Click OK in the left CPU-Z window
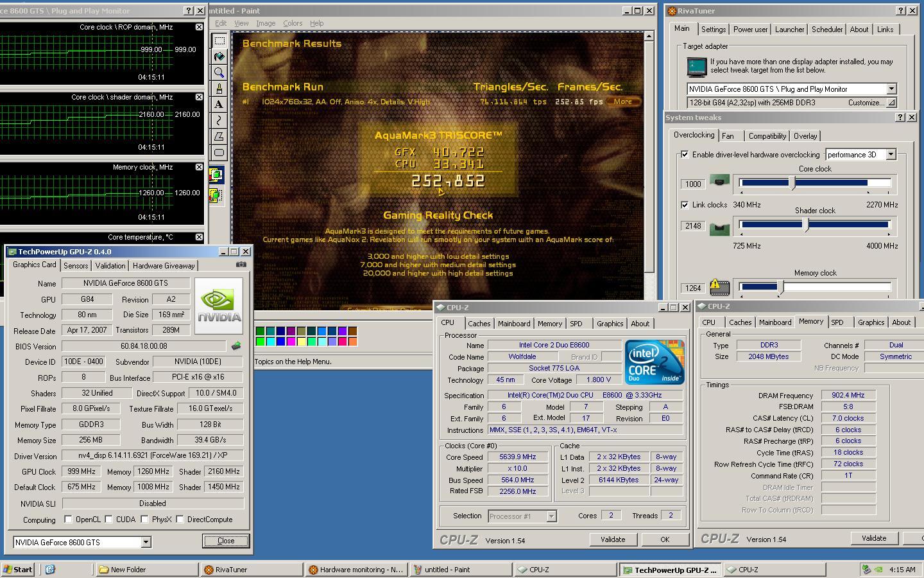This screenshot has width=924, height=578. coord(665,539)
